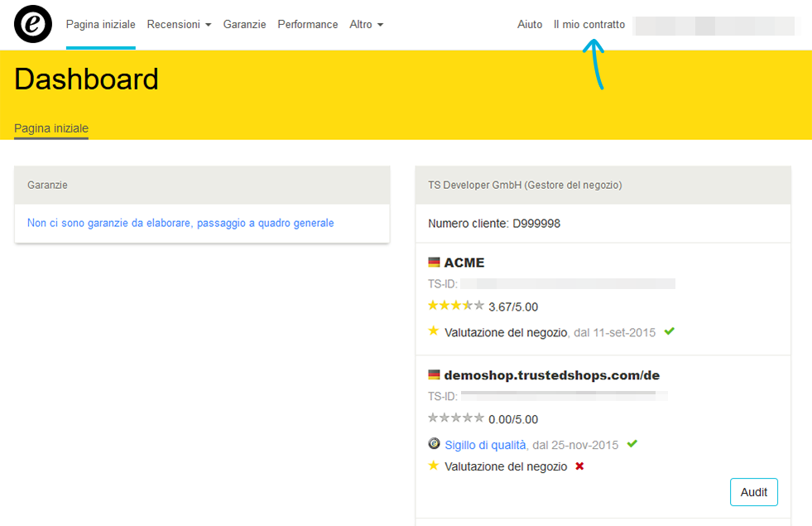This screenshot has height=526, width=812.
Task: Click Numero cliente: D999998 text
Action: tap(494, 224)
